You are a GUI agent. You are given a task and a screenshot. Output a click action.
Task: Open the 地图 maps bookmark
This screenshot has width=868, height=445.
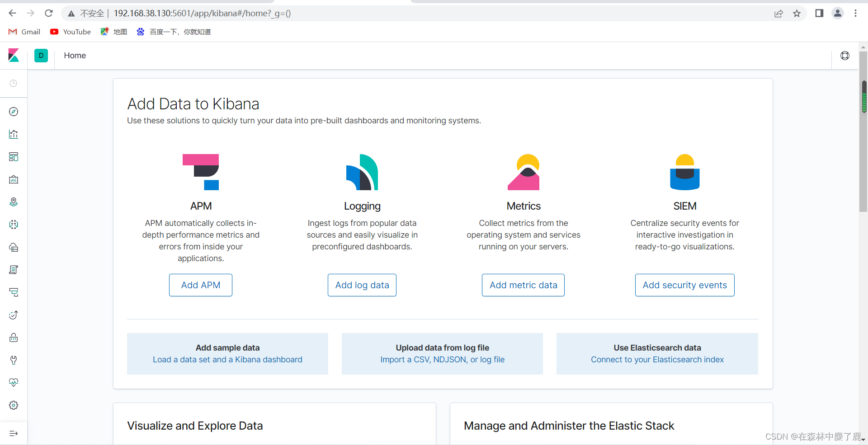click(x=114, y=32)
